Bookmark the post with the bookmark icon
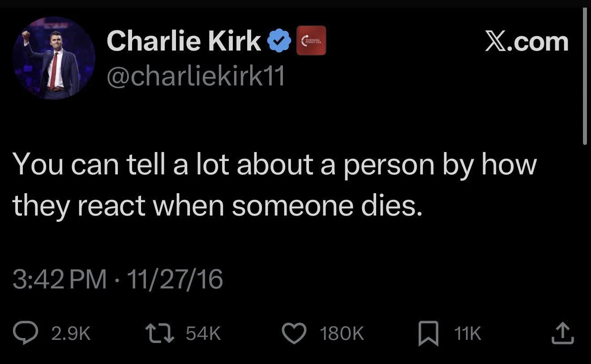Screen dimensions: 591x364 (x=428, y=334)
